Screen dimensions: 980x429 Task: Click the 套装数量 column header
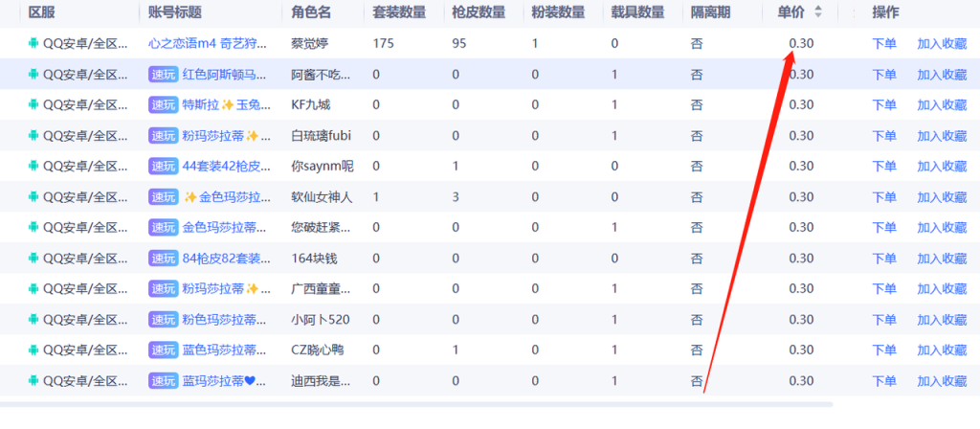[x=398, y=12]
